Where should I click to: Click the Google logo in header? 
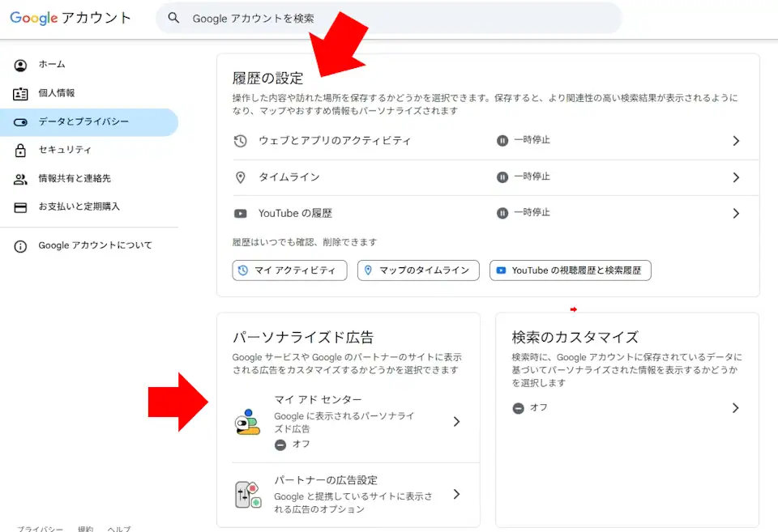click(34, 18)
